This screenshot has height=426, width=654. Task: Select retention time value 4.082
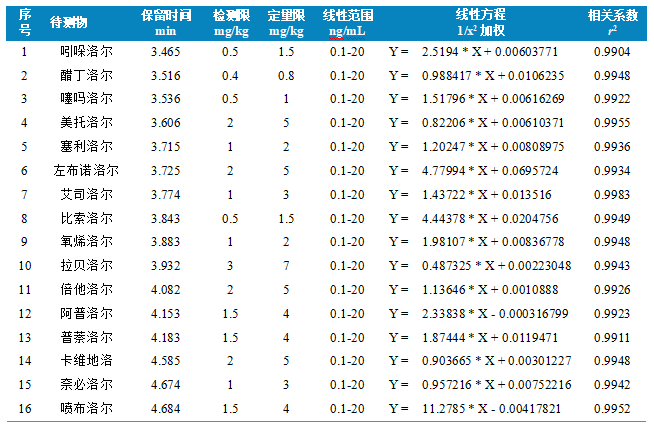click(166, 290)
